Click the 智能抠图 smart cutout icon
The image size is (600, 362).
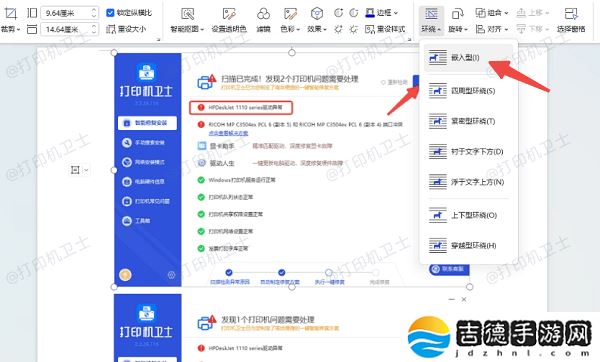pyautogui.click(x=188, y=14)
